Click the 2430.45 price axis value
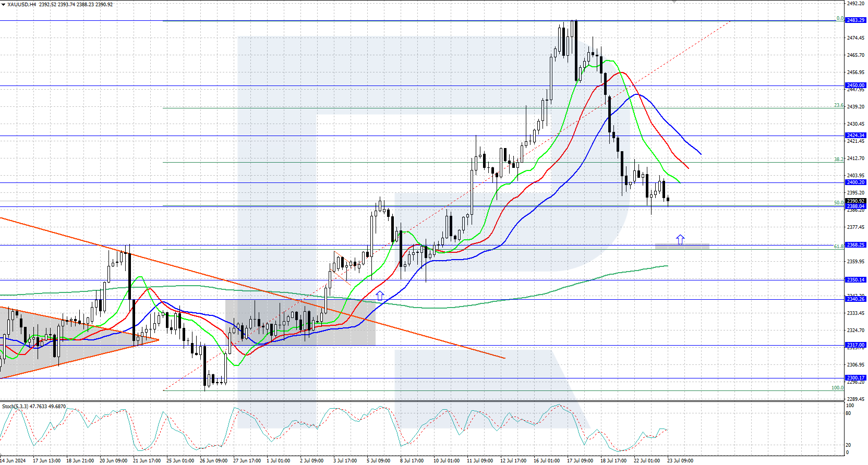The width and height of the screenshot is (868, 465). [x=855, y=124]
